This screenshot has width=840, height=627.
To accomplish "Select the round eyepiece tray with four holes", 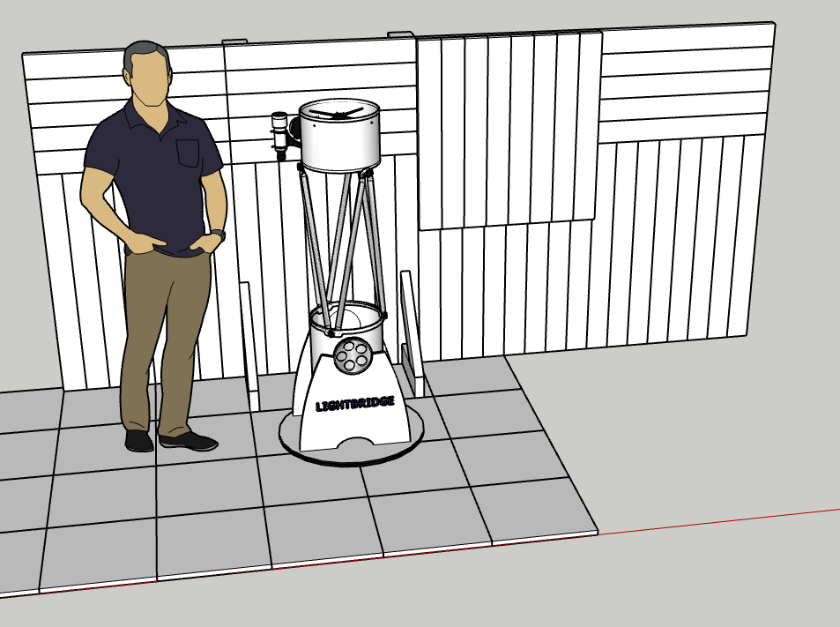I will tap(352, 355).
